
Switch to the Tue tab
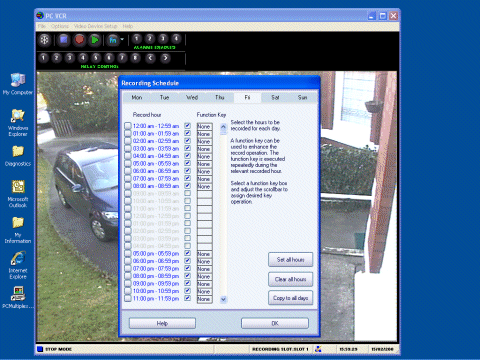(164, 97)
